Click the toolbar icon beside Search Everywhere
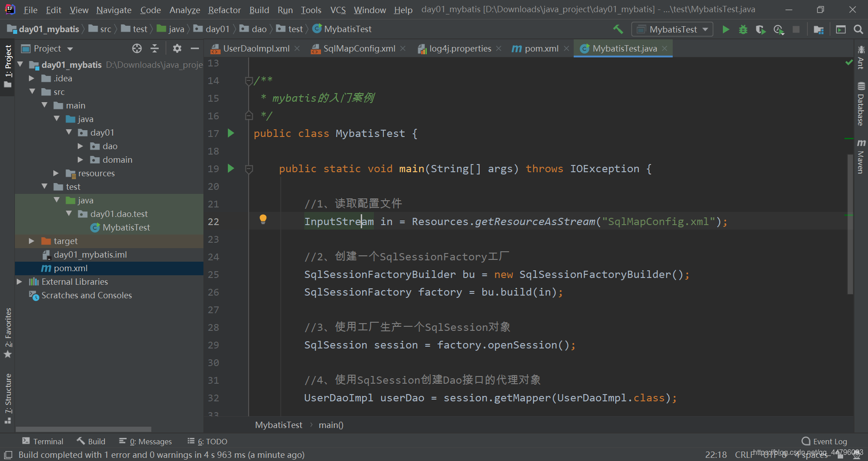The image size is (868, 461). click(841, 29)
